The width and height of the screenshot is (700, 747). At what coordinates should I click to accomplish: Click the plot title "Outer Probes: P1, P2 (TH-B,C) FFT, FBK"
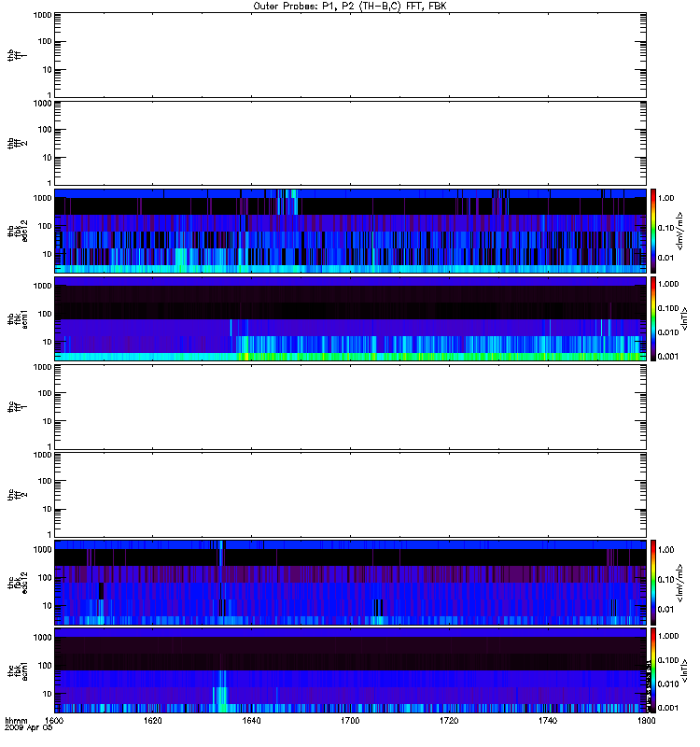click(x=350, y=7)
